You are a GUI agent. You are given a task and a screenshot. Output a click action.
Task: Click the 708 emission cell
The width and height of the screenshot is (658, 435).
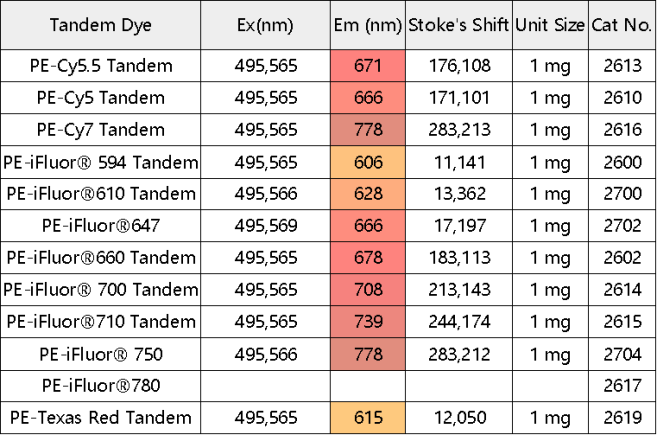(x=368, y=290)
